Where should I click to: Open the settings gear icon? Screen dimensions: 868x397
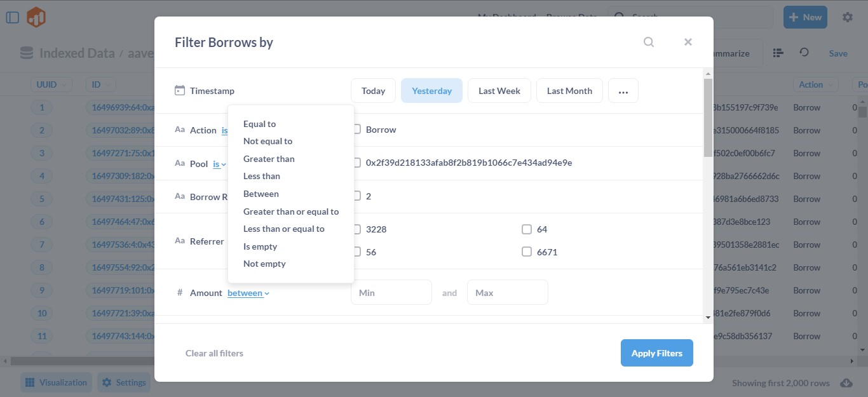tap(847, 17)
